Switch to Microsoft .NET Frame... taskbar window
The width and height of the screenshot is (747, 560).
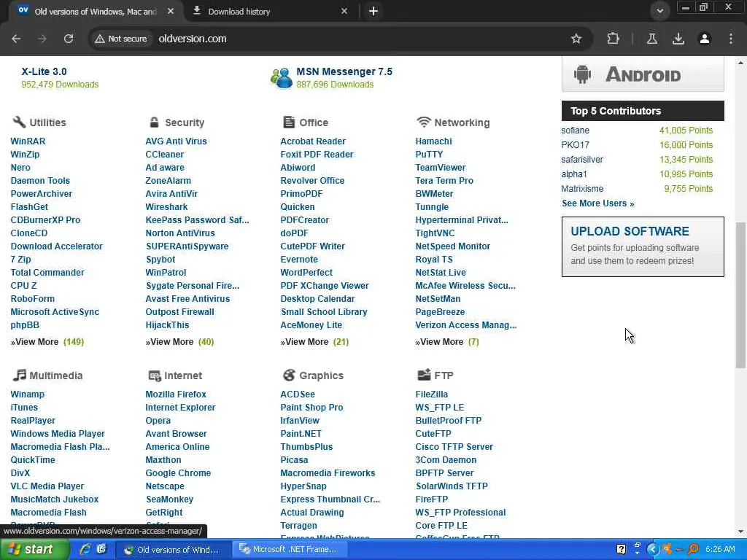coord(290,549)
